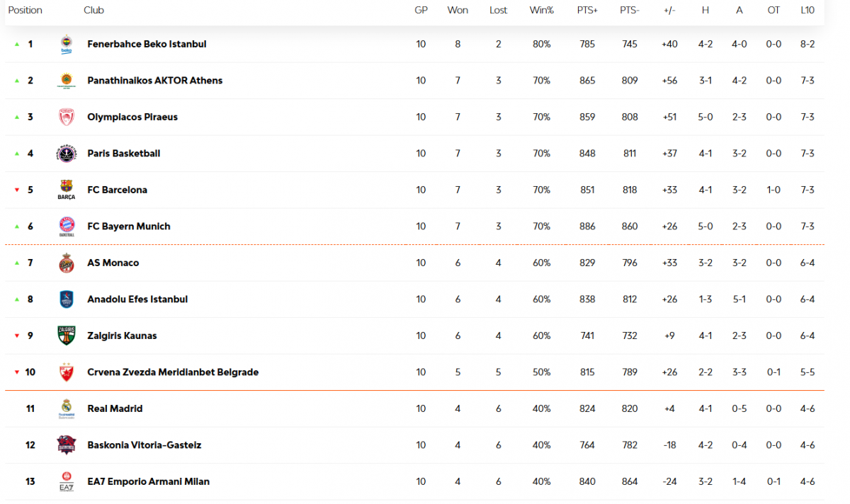Open Anadolu Efes Istanbul team page
Screen dimensions: 850x504
[137, 299]
